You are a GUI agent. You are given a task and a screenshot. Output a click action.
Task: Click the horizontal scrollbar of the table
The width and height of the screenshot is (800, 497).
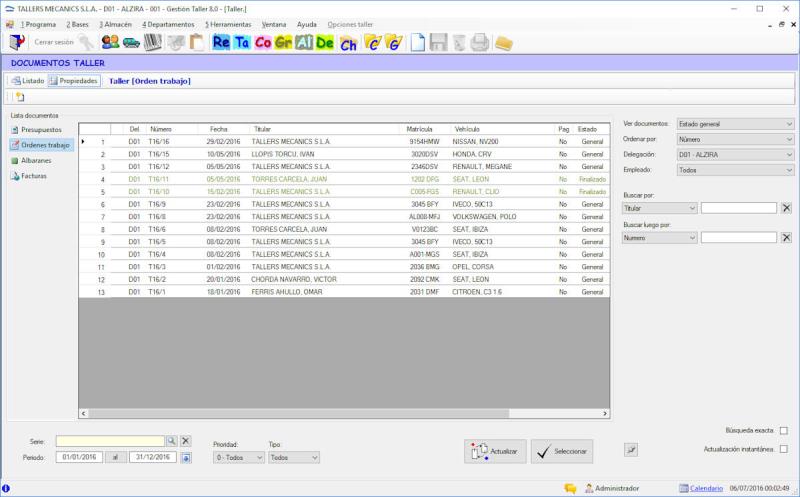point(298,413)
